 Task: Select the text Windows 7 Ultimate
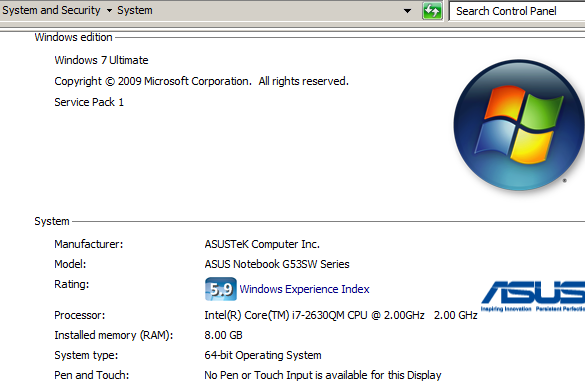click(101, 60)
